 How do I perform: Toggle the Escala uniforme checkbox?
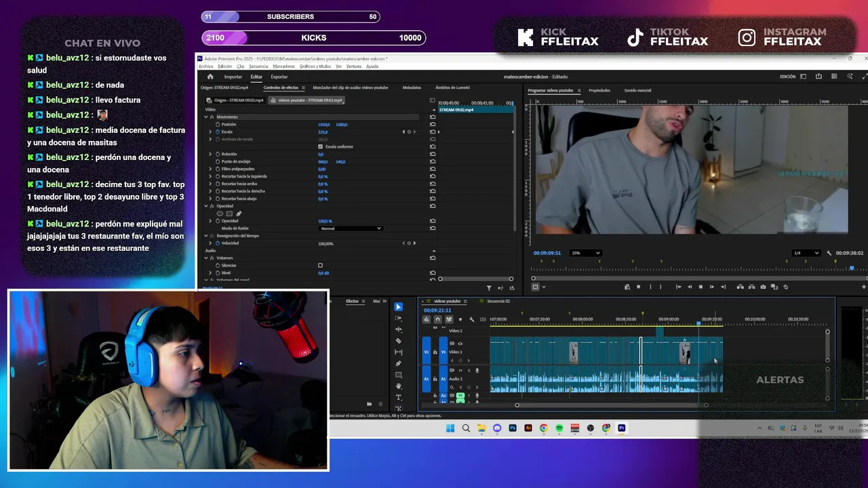(x=320, y=146)
